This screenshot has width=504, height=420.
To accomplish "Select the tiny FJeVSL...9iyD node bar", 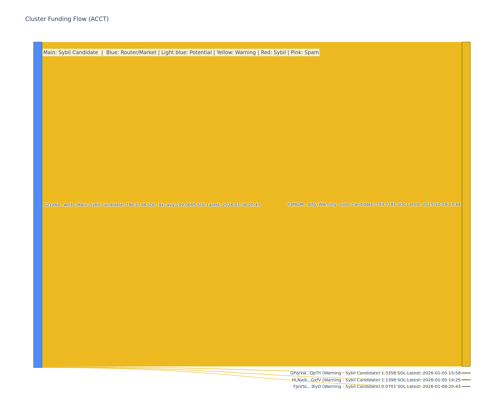I will click(466, 386).
